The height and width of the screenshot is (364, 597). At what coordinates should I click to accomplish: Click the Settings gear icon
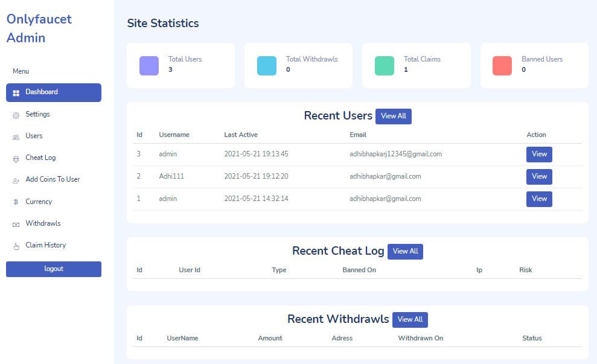(16, 115)
